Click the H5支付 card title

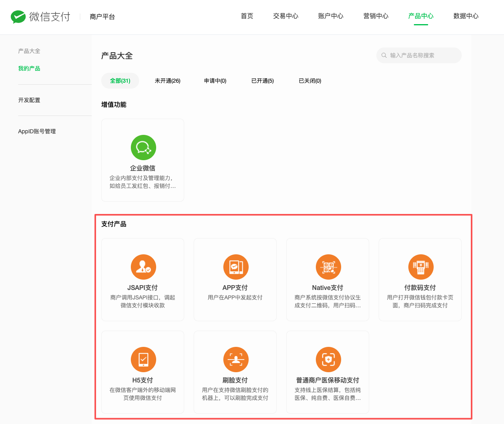143,380
